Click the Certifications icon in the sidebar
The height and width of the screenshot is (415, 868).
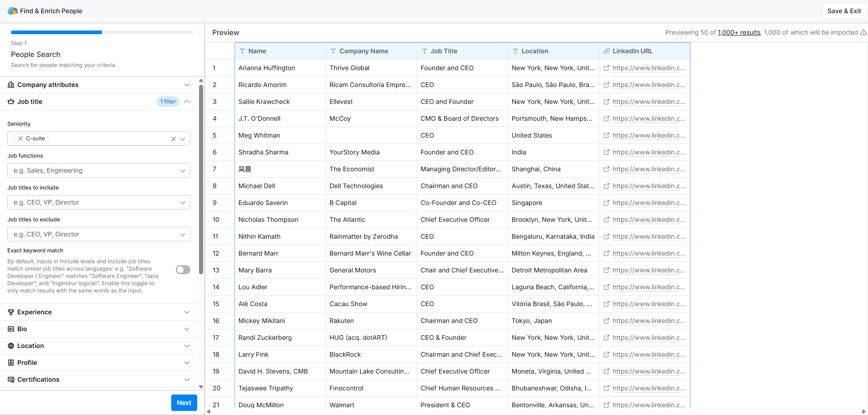pyautogui.click(x=10, y=379)
